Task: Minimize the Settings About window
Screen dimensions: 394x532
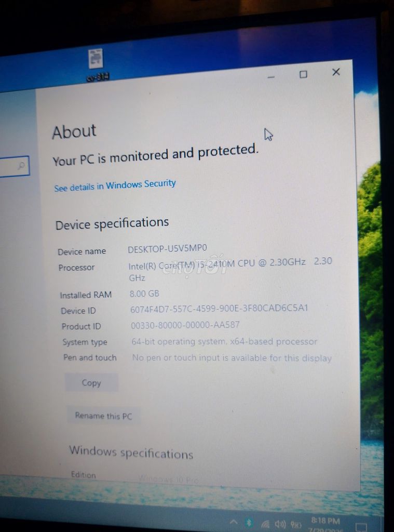Action: point(270,77)
